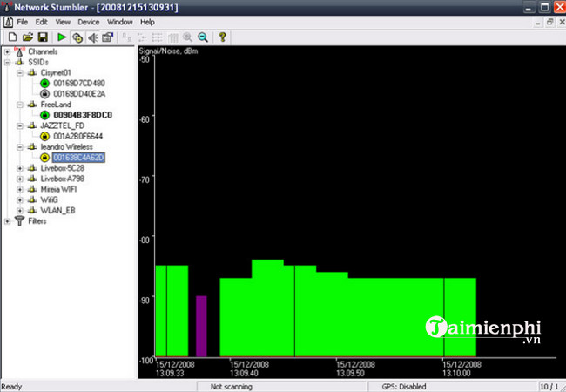Click the zoom out magnifier icon

tap(203, 37)
